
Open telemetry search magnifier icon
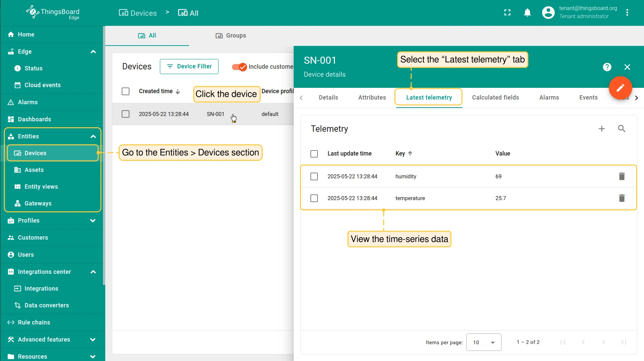click(x=622, y=129)
